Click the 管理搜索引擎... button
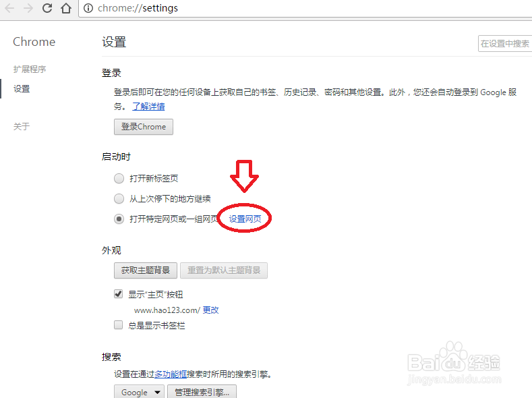Viewport: 532px width, 398px height. 202,392
